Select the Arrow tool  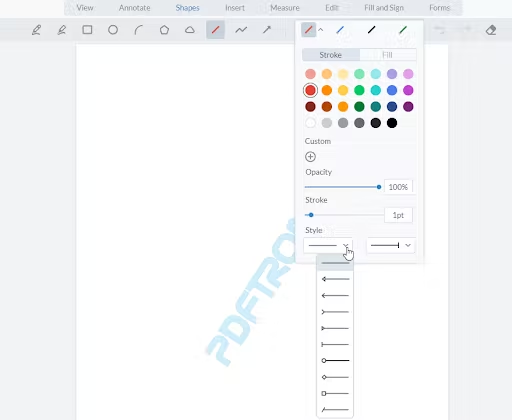267,30
